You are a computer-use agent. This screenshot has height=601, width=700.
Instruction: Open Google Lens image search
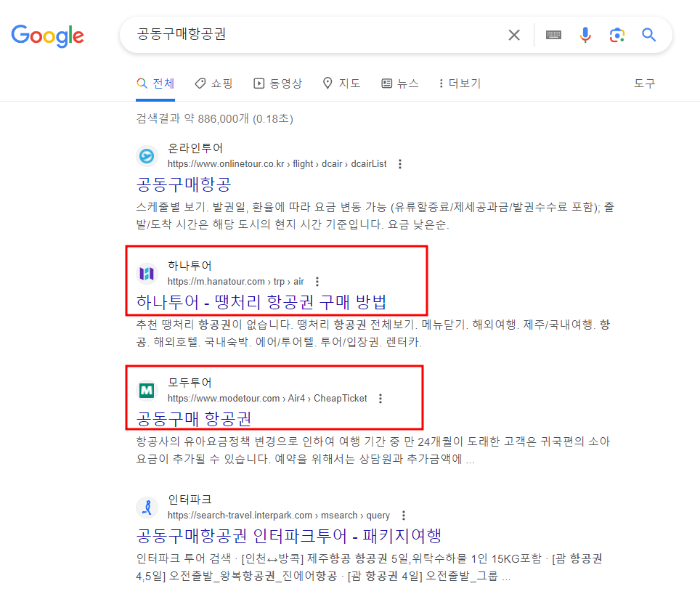point(617,35)
